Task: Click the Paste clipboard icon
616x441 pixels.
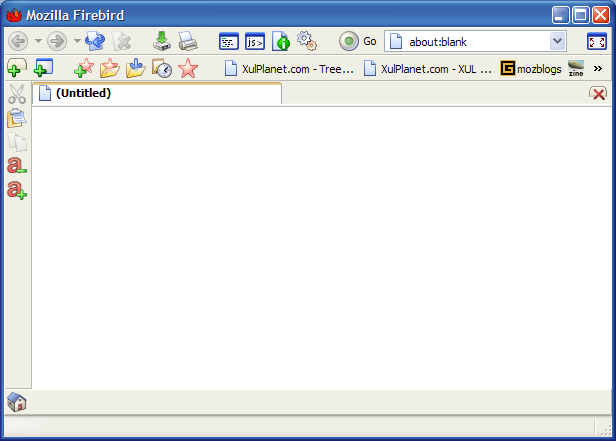Action: [x=17, y=118]
